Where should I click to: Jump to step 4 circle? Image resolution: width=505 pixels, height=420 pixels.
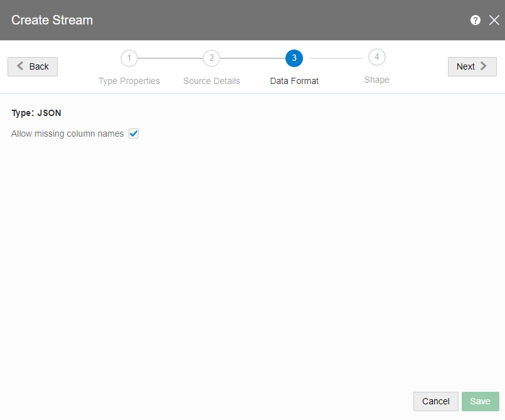click(376, 57)
